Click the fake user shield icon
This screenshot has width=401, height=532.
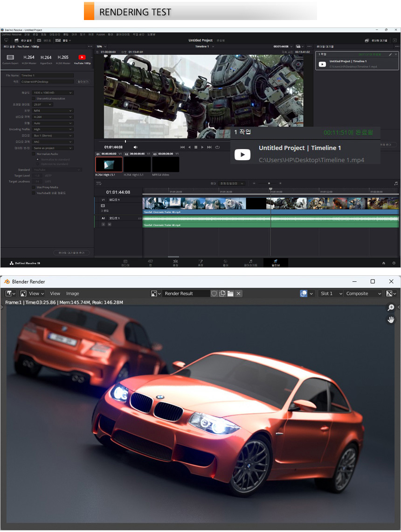[x=214, y=293]
